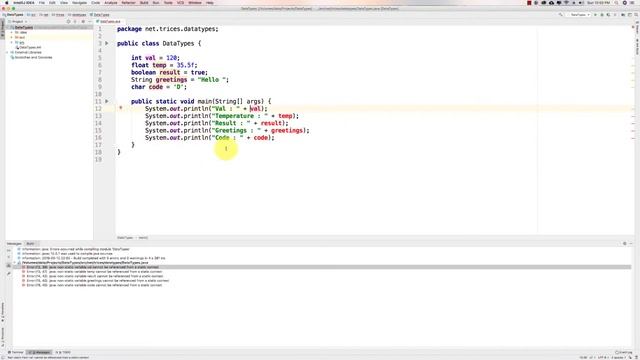
Task: Open the View menu
Action: click(64, 2)
